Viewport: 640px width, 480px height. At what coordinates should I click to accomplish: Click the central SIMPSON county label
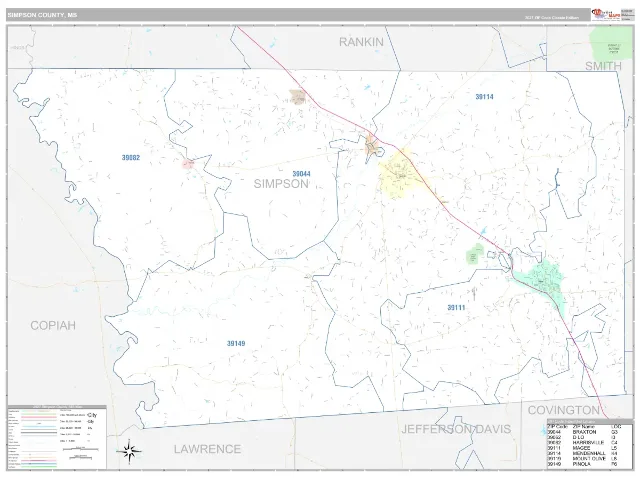pos(281,184)
